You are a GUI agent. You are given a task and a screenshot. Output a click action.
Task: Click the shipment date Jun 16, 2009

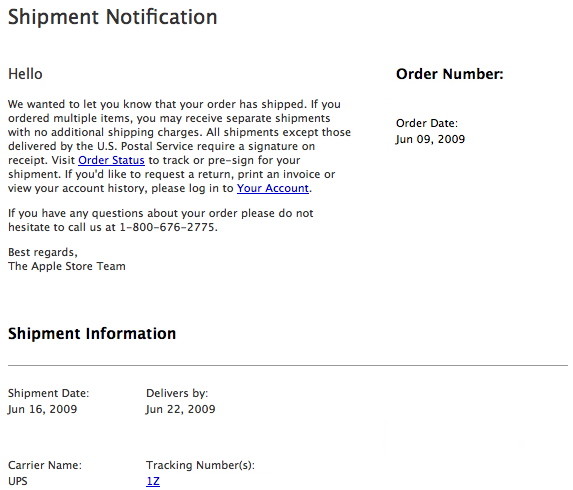click(x=42, y=409)
